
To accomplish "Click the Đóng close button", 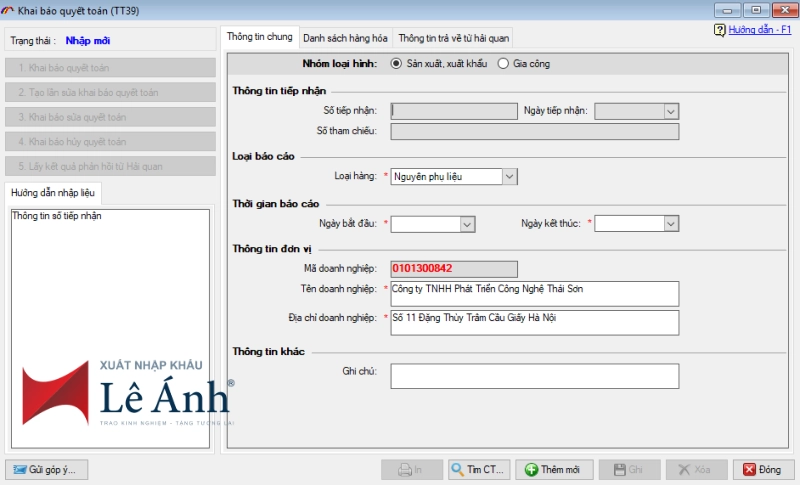I will (763, 470).
